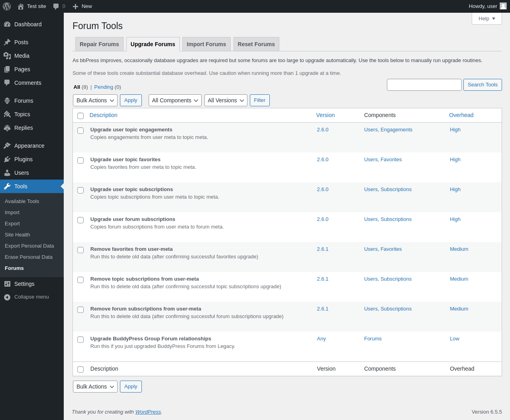Click the Pending filter link
Viewport: 510px width, 420px height.
click(x=104, y=87)
